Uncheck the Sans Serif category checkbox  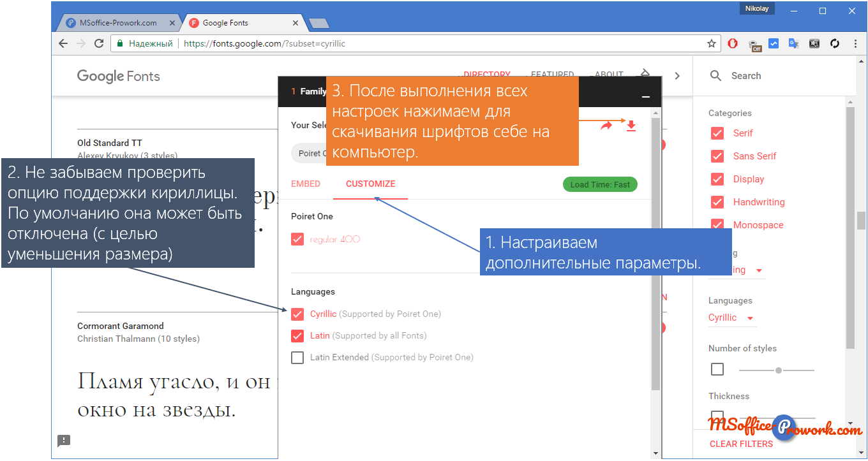point(717,156)
